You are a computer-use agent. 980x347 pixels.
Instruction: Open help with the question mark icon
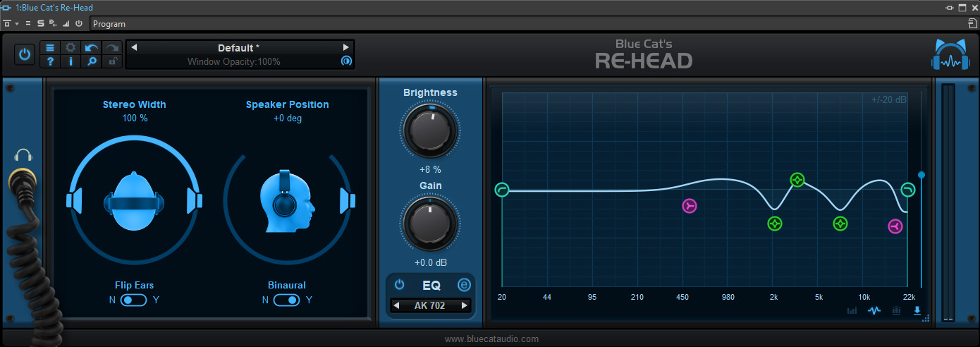50,62
